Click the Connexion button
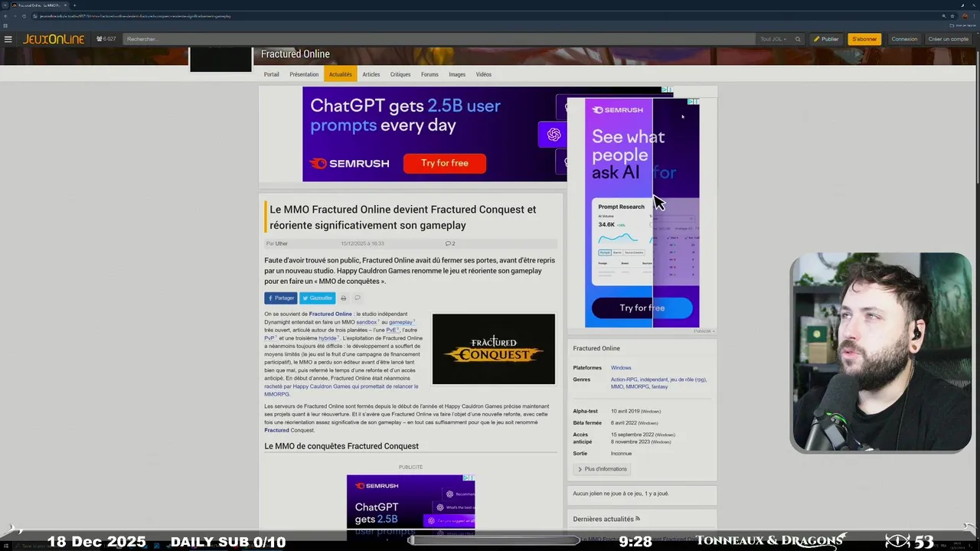The height and width of the screenshot is (551, 980). pyautogui.click(x=904, y=39)
